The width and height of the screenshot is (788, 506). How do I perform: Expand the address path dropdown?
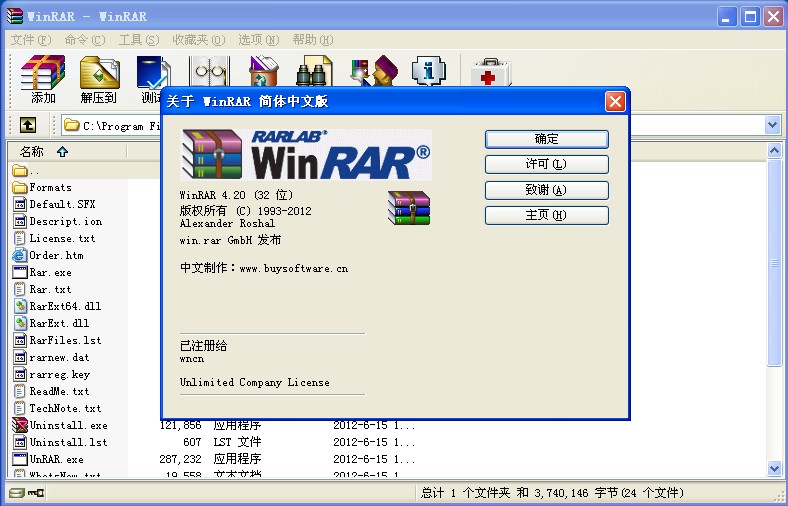[x=772, y=125]
